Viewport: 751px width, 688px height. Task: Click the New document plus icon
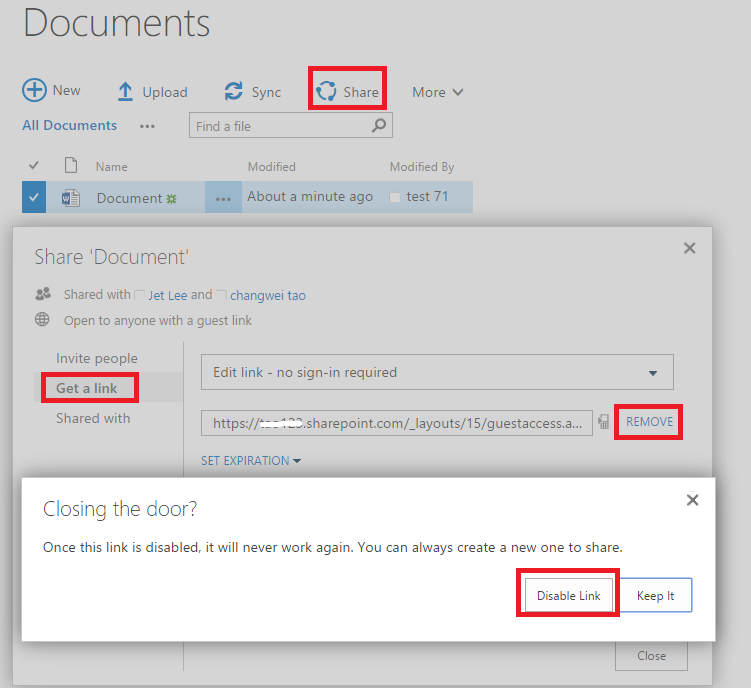tap(34, 90)
